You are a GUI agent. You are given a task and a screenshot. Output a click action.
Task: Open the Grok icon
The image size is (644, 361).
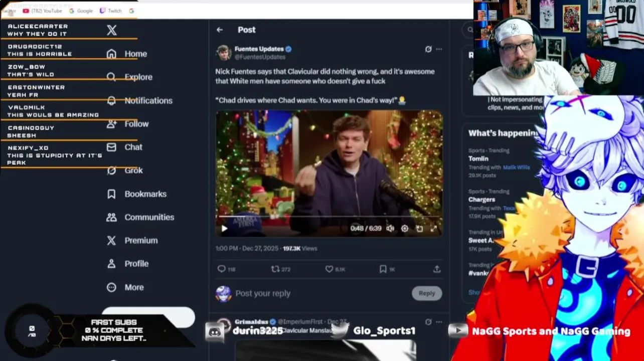point(111,170)
